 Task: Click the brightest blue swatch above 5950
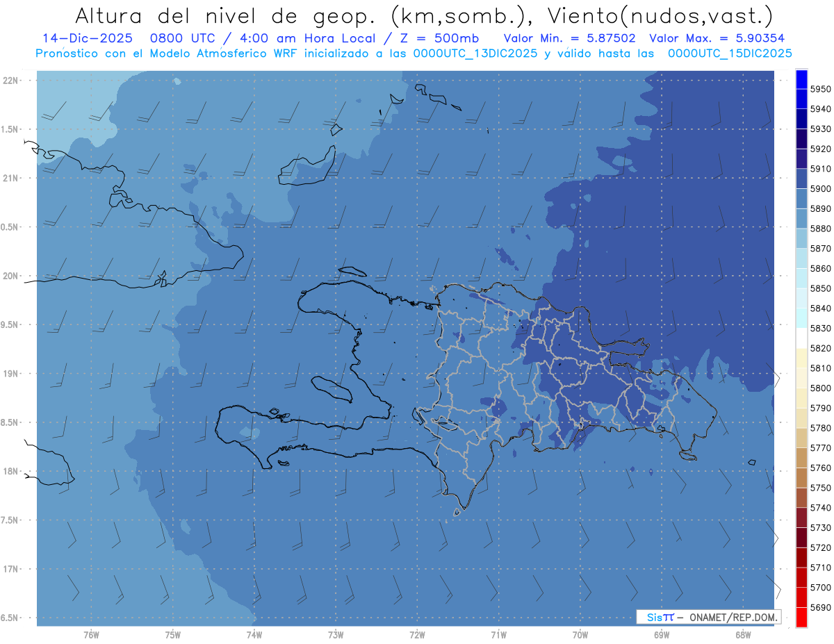801,79
